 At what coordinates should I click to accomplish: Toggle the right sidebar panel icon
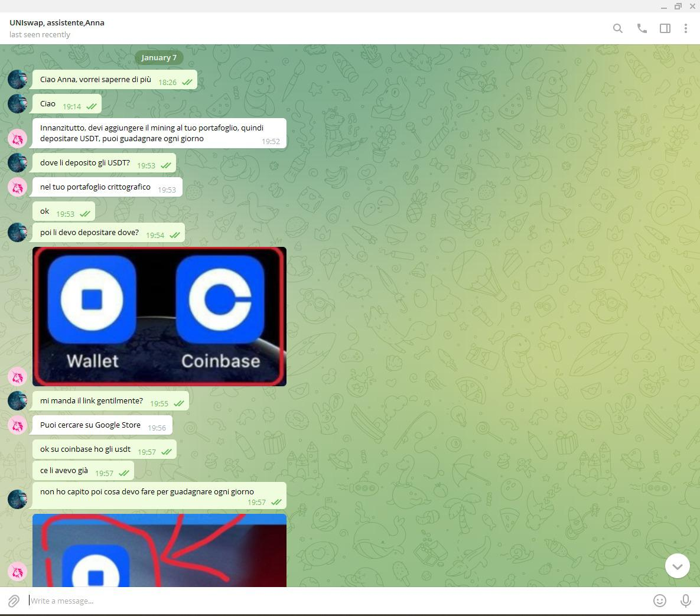(x=665, y=28)
